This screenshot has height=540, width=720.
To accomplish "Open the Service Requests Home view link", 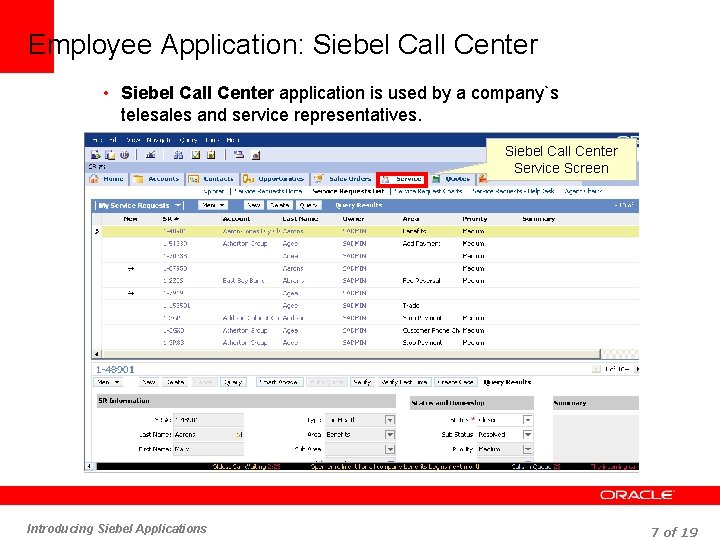I will click(x=269, y=191).
